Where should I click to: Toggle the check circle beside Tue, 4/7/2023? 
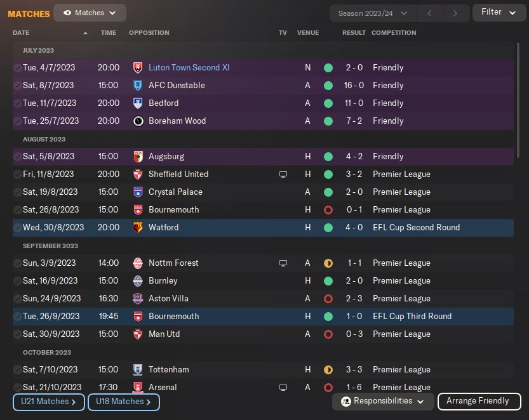(x=17, y=67)
